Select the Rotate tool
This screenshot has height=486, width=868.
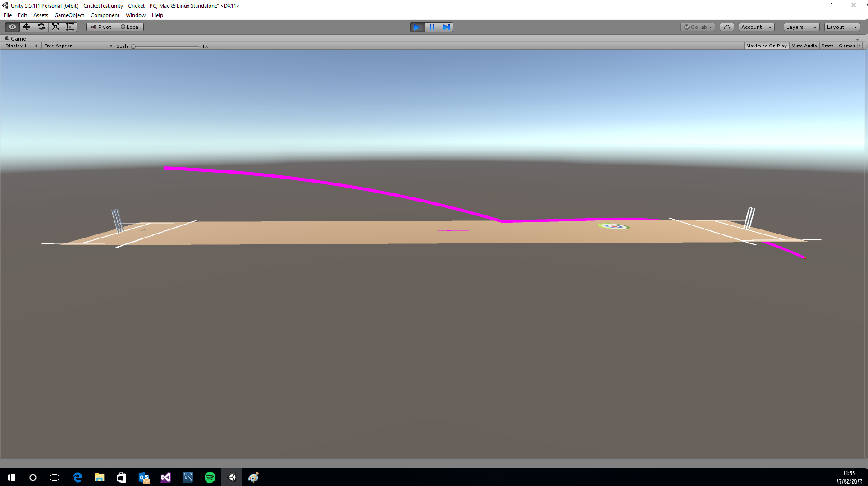41,27
